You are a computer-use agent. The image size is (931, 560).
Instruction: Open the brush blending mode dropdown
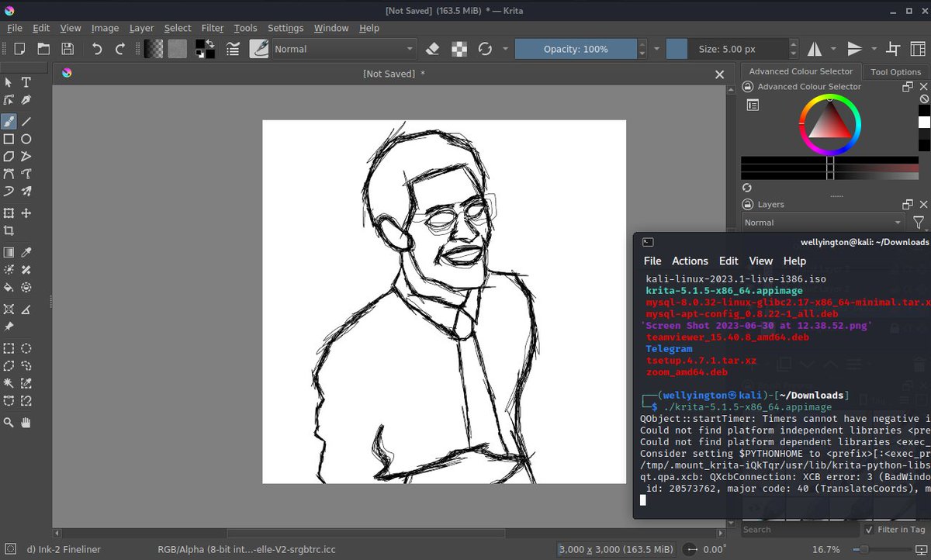[x=344, y=49]
